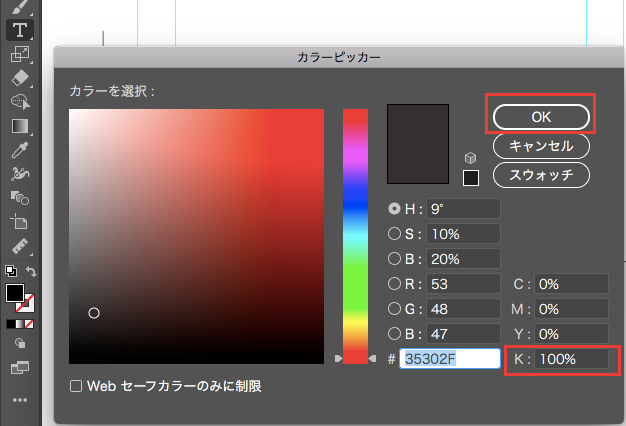This screenshot has width=626, height=426.
Task: Click the out-of-web-color cube warning icon
Action: pyautogui.click(x=471, y=158)
